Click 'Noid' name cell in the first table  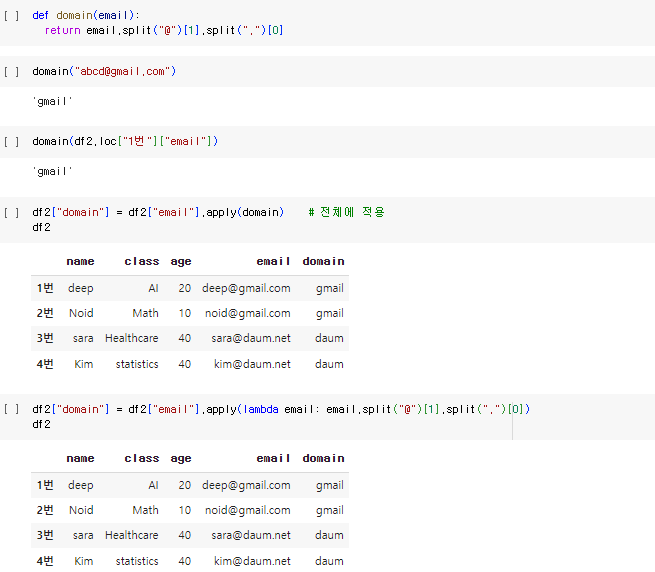[x=81, y=313]
